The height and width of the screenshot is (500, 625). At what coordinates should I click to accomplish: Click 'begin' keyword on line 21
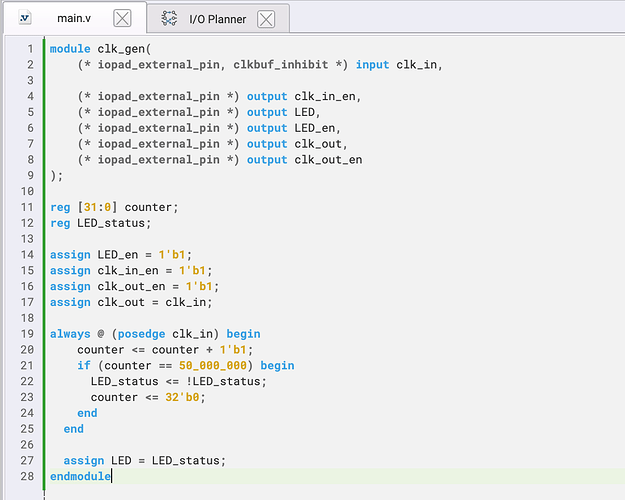coord(277,365)
